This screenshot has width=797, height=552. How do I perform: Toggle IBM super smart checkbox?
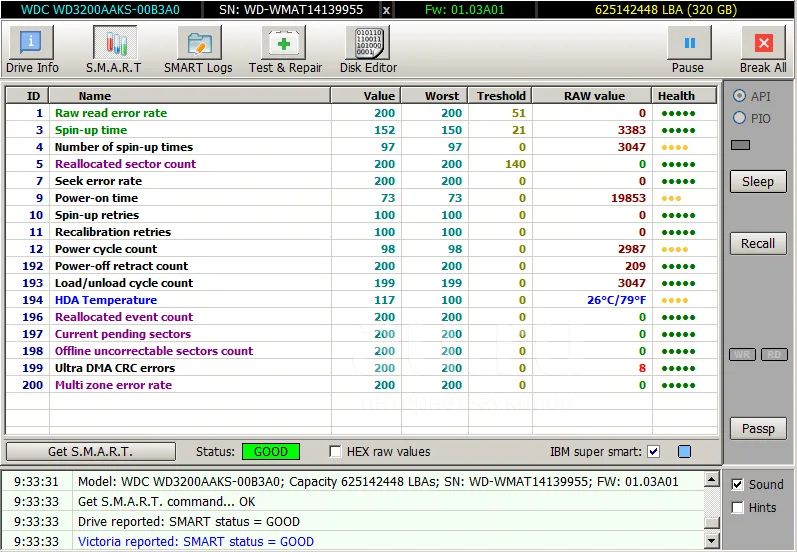tap(654, 451)
